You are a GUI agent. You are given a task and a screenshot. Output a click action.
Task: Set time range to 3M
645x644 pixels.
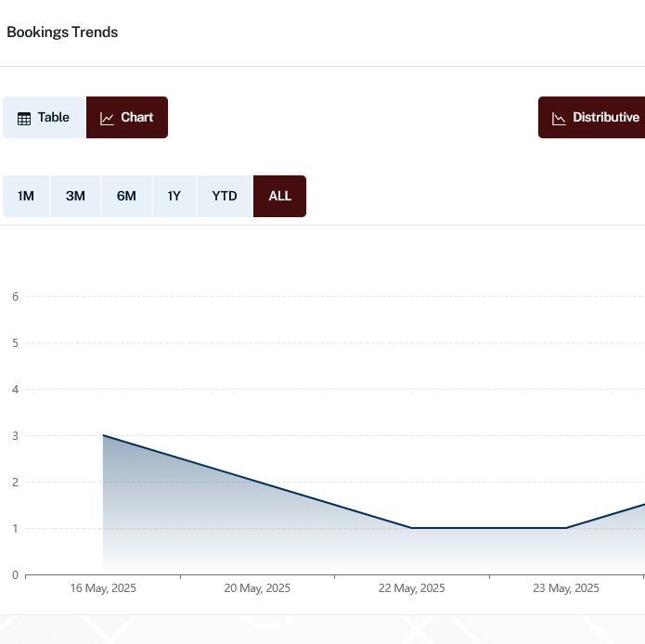75,196
